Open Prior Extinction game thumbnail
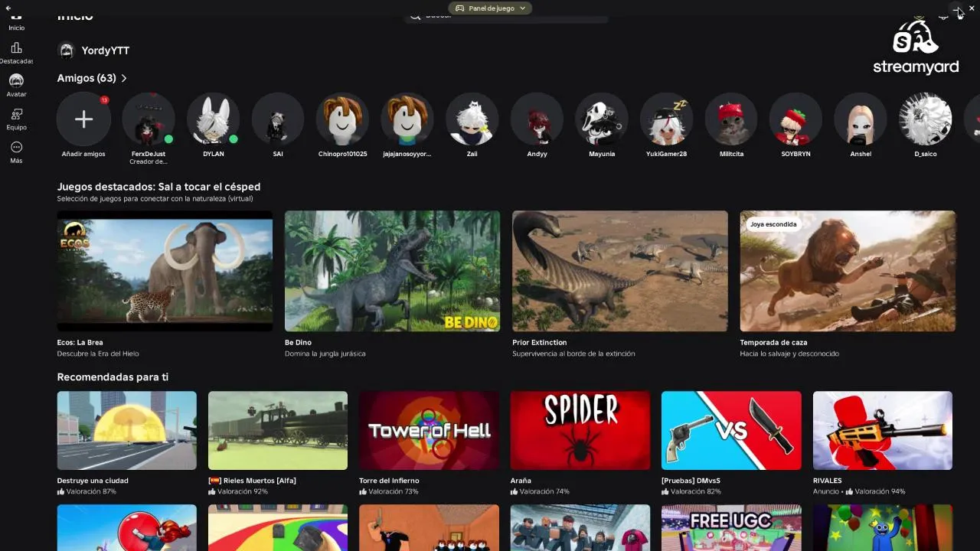This screenshot has height=551, width=980. [620, 271]
